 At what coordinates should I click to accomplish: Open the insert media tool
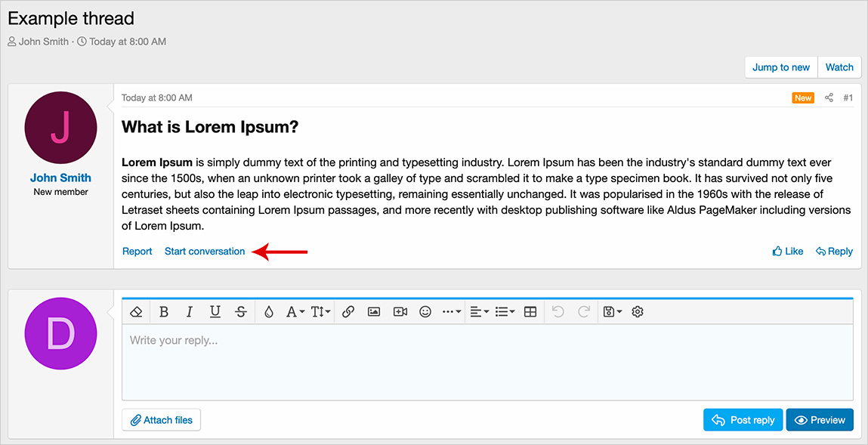(400, 311)
